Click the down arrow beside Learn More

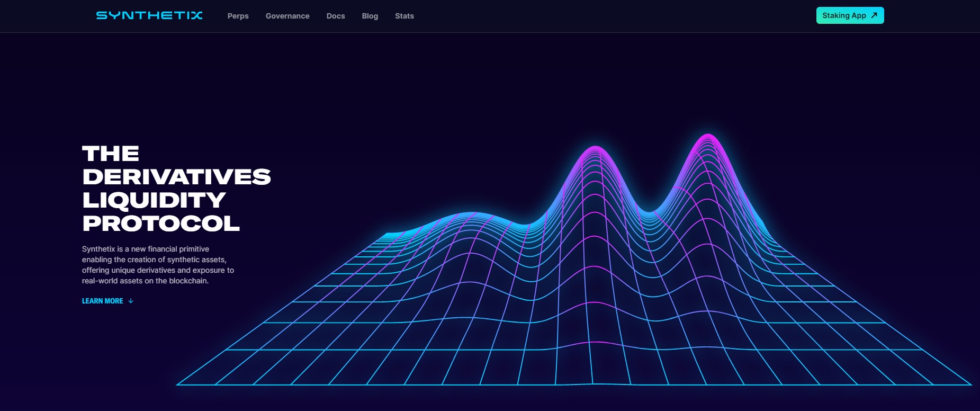[131, 301]
